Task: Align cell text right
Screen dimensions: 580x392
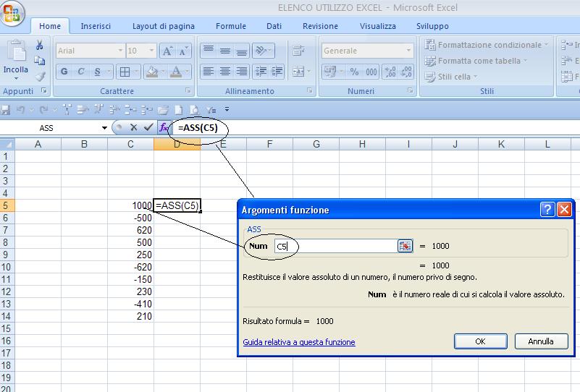Action: (x=242, y=72)
